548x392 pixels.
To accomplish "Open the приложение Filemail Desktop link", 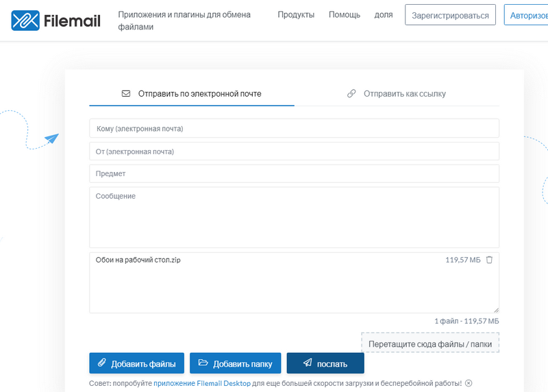I will (202, 383).
